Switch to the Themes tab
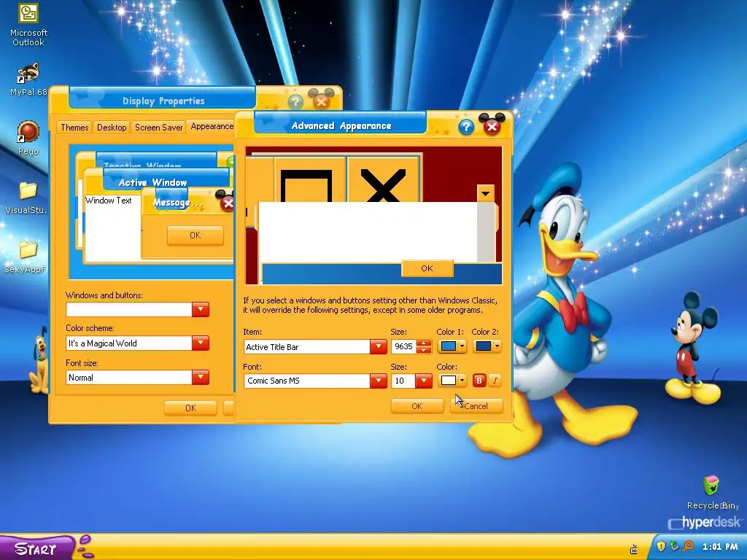The height and width of the screenshot is (560, 747). pyautogui.click(x=74, y=128)
